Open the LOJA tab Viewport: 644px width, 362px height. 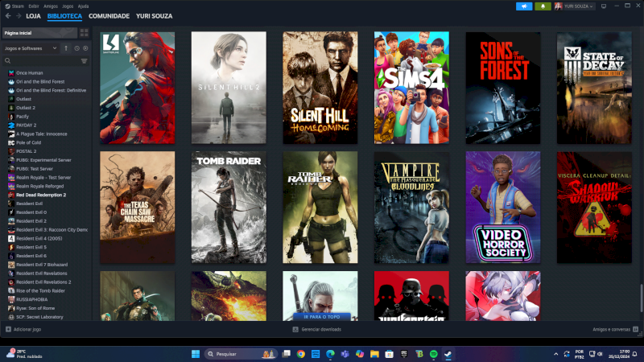(x=33, y=16)
